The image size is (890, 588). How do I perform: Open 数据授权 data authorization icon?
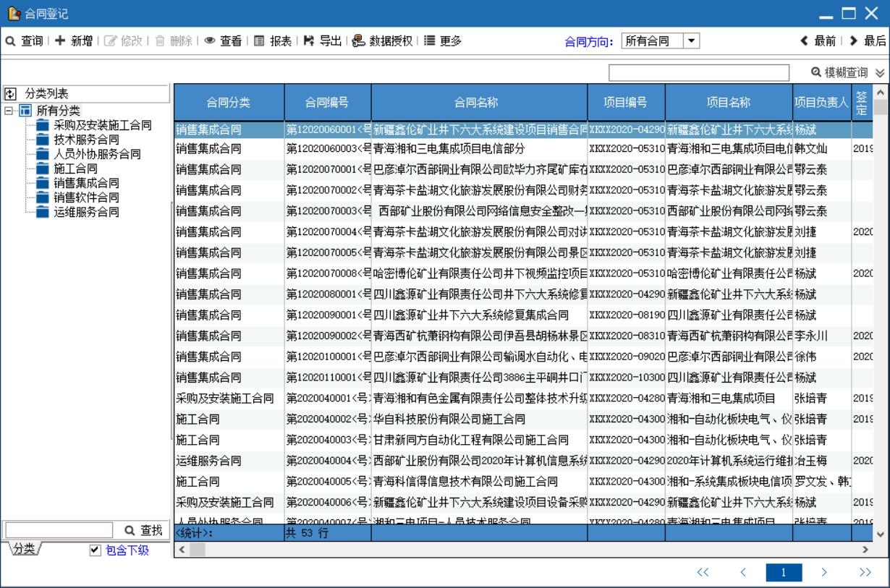(358, 41)
